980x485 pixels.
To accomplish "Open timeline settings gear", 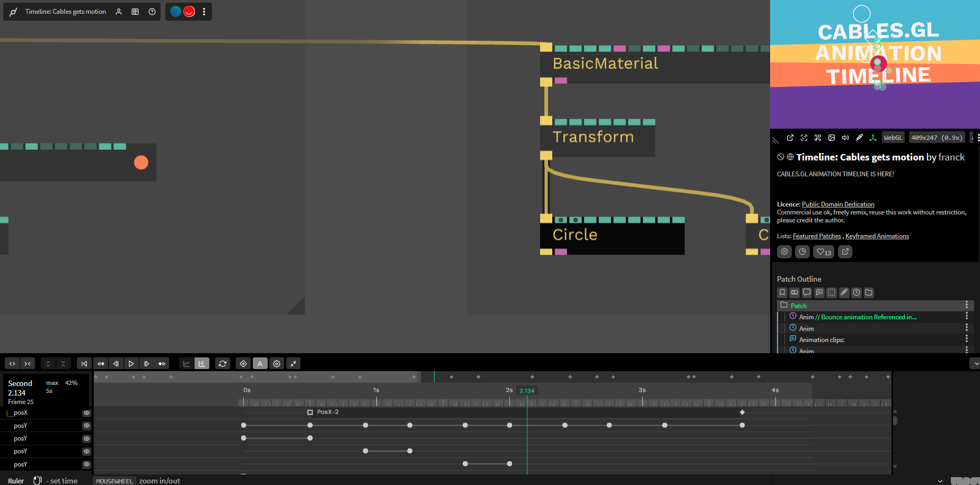I will (x=277, y=363).
